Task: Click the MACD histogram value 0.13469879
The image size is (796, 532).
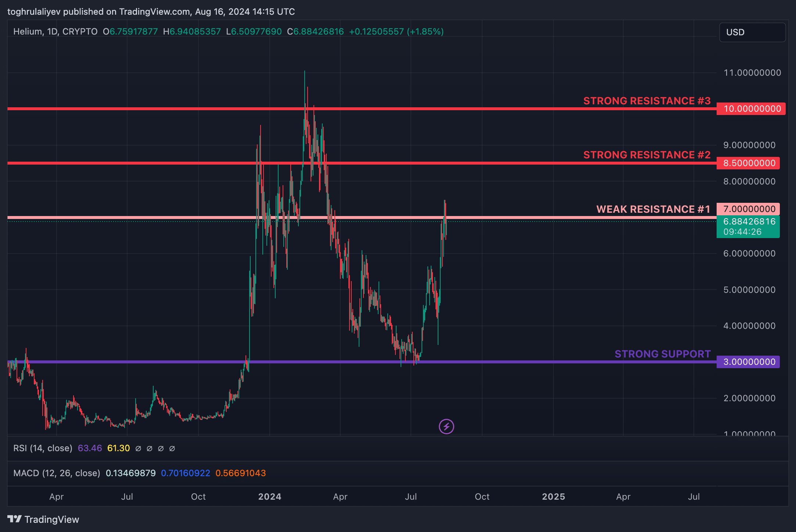Action: (x=130, y=473)
